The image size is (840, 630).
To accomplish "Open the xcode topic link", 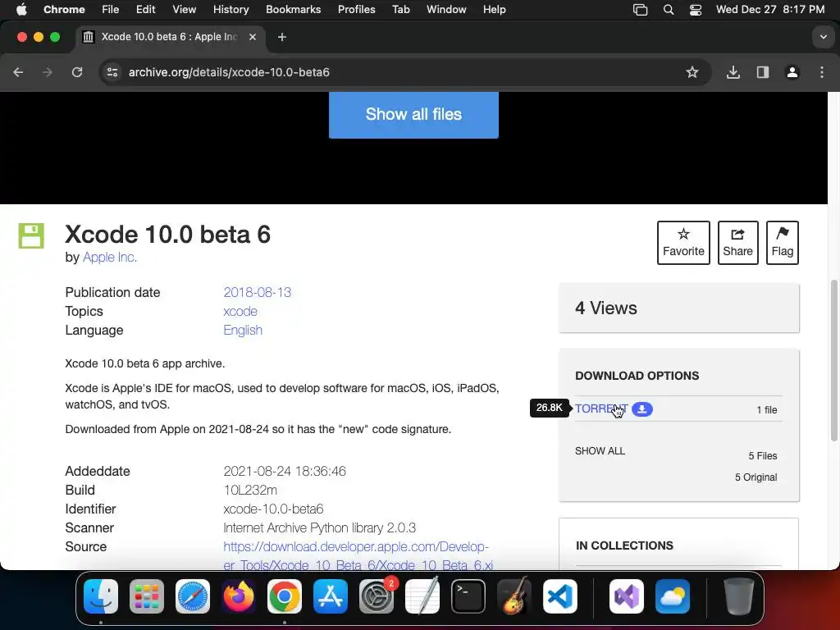I will [x=240, y=311].
